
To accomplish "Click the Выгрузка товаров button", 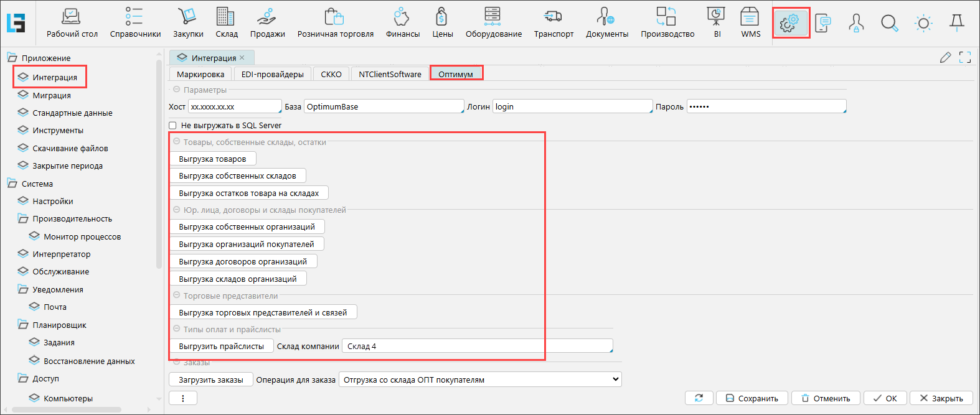I will click(212, 159).
